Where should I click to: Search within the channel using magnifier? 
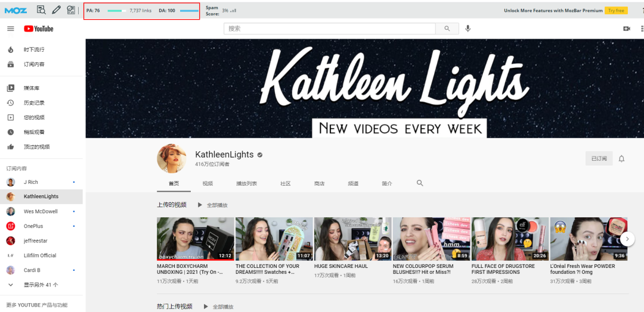(420, 183)
